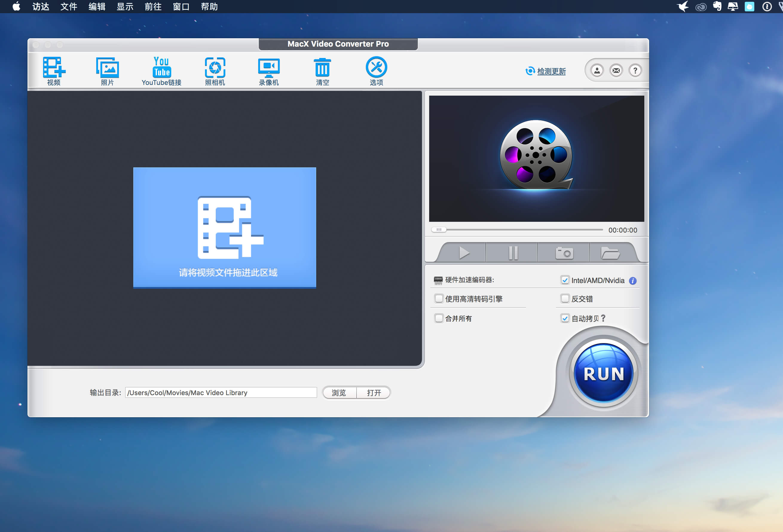Open the YouTube链接 downloader
The image size is (783, 532).
coord(161,71)
